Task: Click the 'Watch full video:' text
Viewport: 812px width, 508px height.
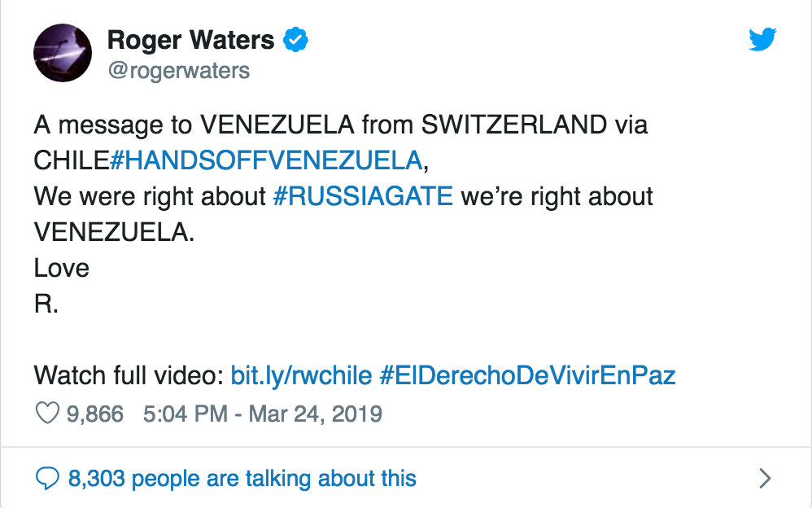Action: click(129, 375)
